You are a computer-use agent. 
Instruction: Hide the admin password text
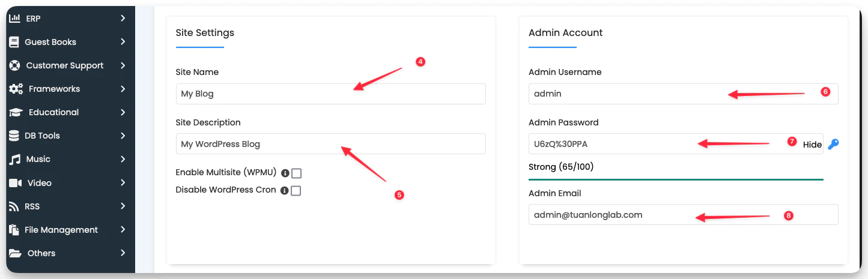coord(812,145)
